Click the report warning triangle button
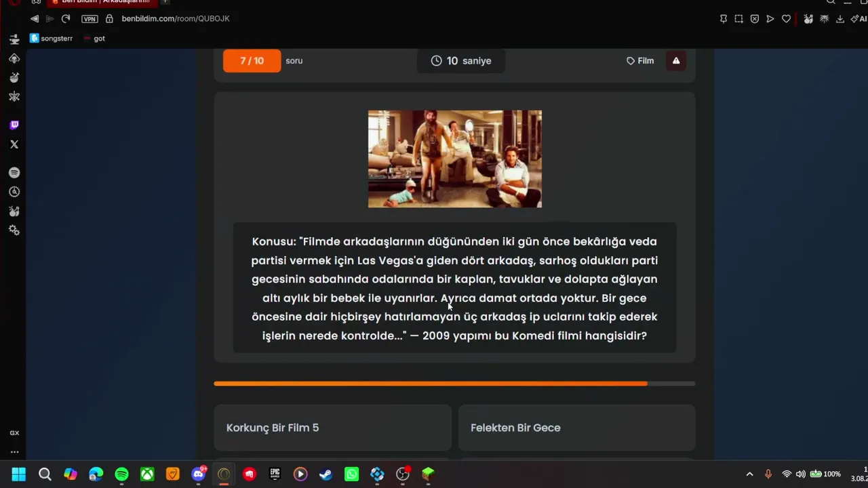868x488 pixels. [x=676, y=61]
